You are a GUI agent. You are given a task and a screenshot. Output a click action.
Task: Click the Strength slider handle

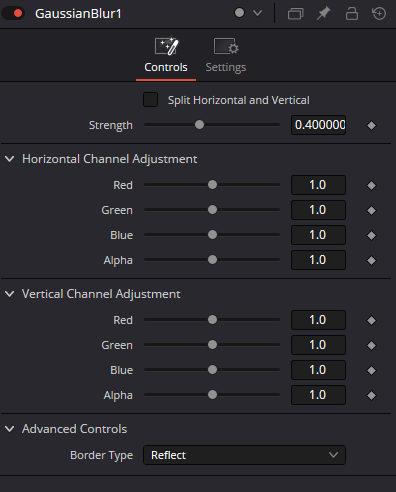pos(199,125)
